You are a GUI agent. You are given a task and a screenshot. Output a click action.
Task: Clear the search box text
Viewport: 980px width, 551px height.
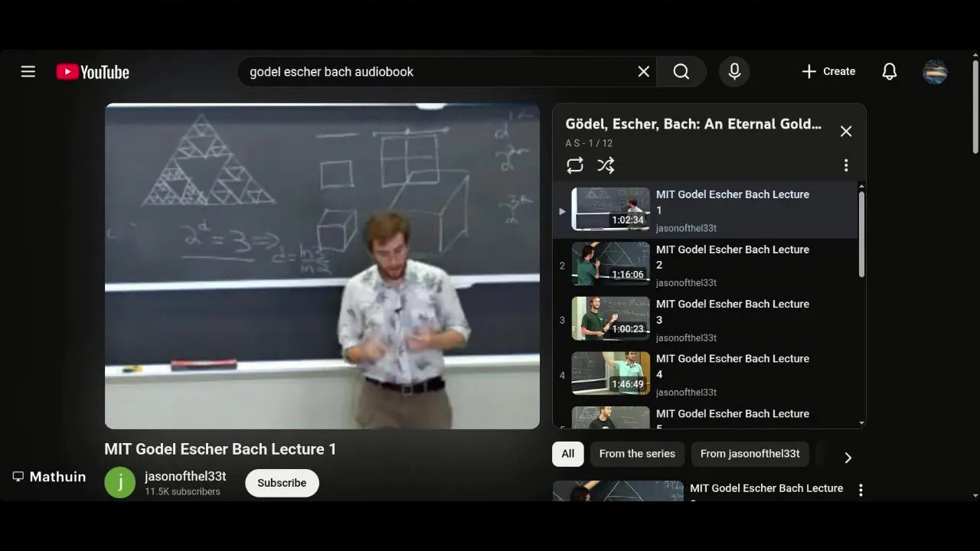point(644,72)
